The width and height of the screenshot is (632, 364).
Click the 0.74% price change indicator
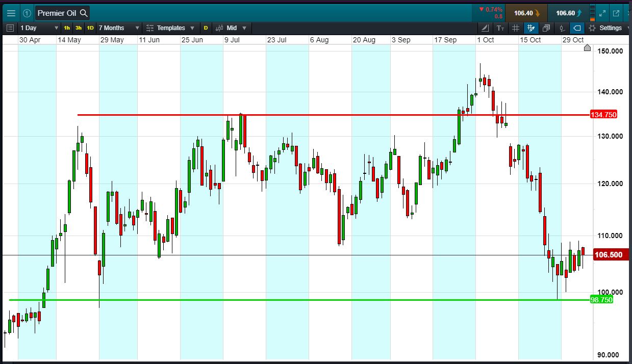[491, 10]
